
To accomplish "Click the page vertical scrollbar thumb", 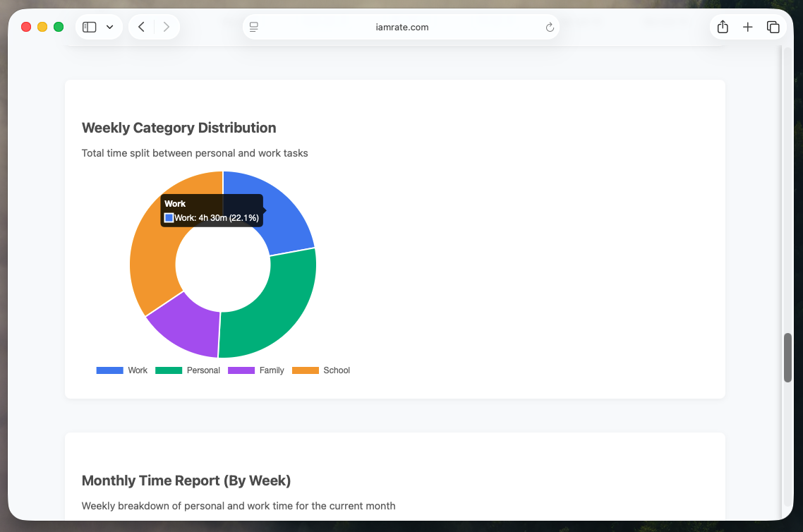I will tap(787, 358).
